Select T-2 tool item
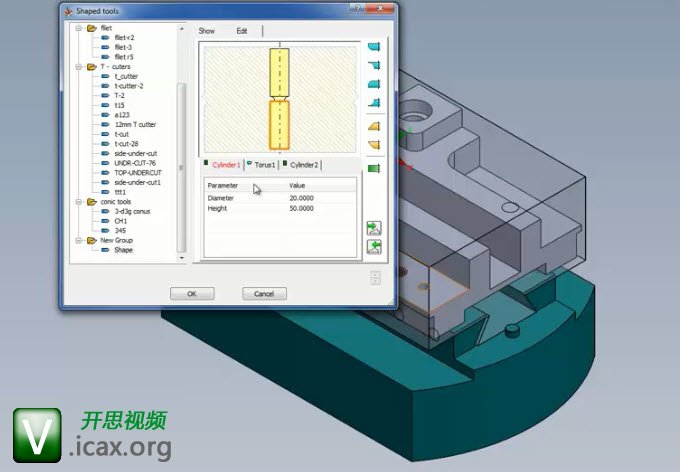680x472 pixels. [x=119, y=95]
